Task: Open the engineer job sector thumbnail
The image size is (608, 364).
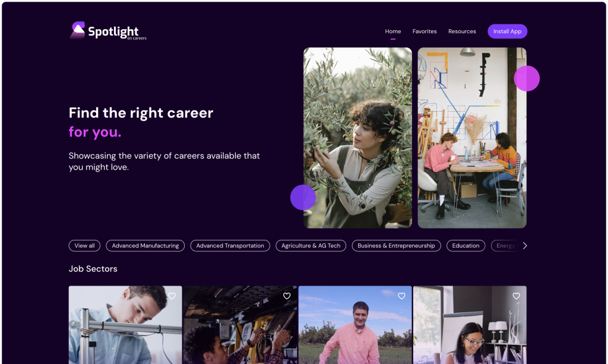Action: [x=125, y=325]
